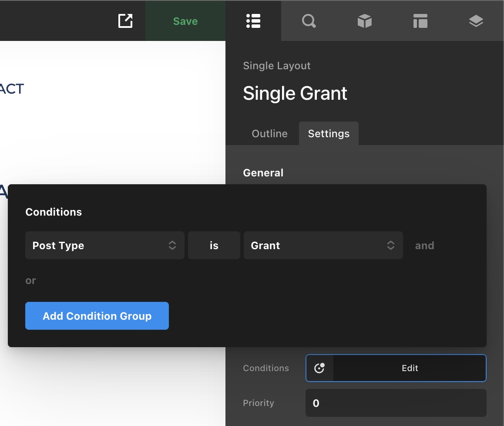Open the elements cube icon
Screen dimensions: 504x426
click(365, 21)
